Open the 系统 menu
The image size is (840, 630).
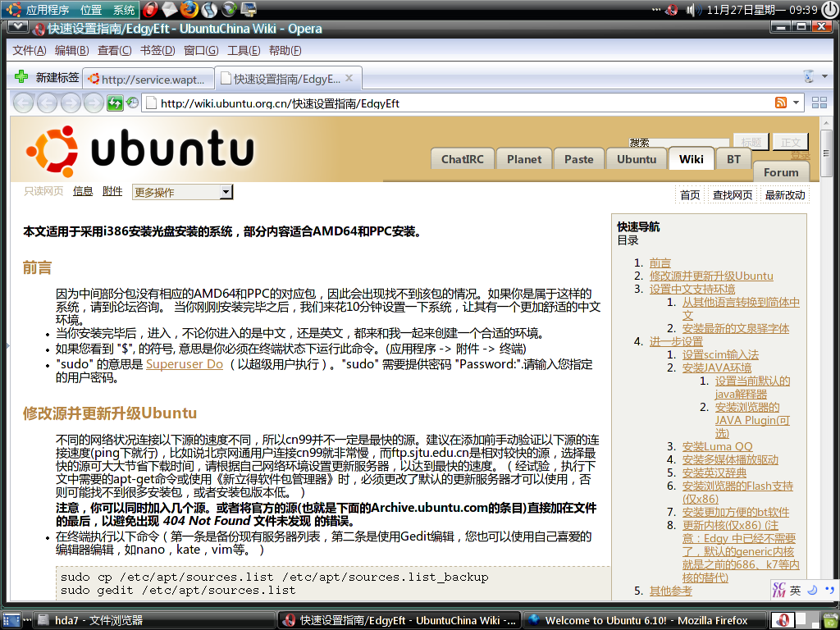(x=124, y=10)
